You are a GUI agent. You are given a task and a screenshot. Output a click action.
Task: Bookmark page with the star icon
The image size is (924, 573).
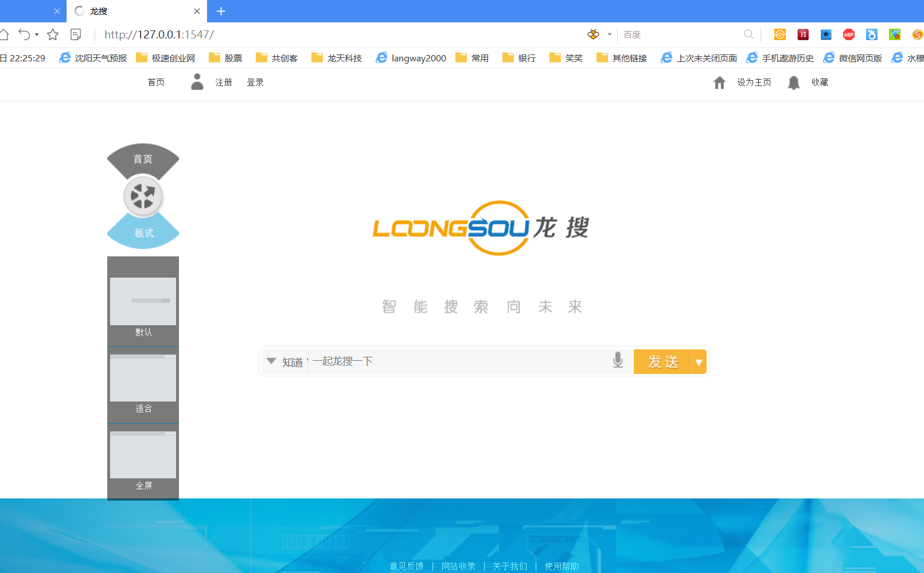[53, 34]
